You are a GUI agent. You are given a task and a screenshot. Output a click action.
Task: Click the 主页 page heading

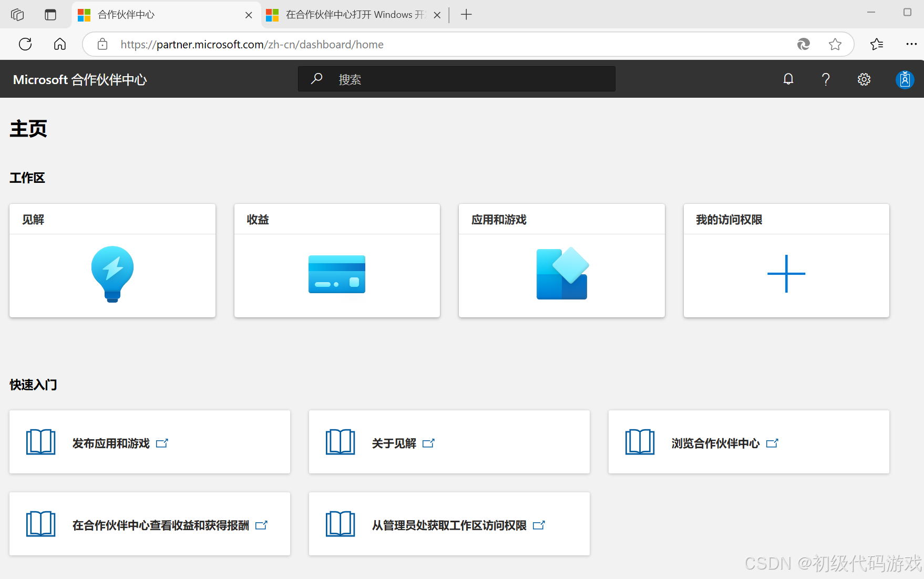[x=28, y=129]
